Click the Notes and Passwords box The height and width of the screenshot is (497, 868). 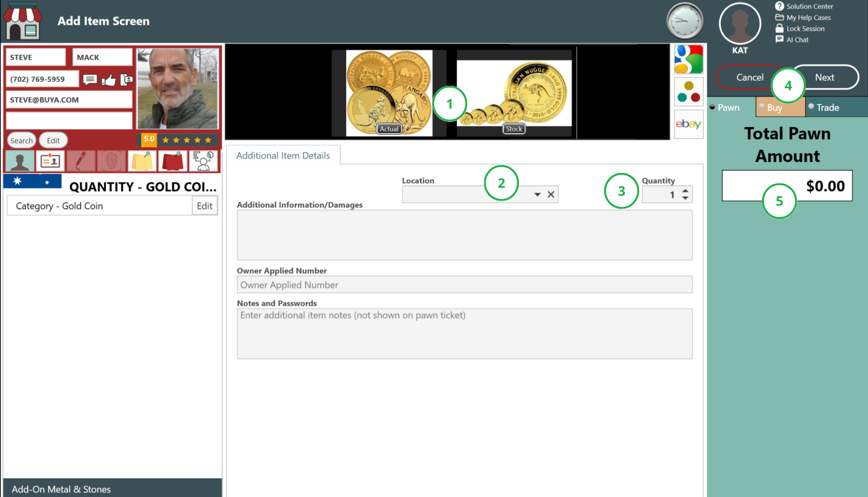(464, 333)
